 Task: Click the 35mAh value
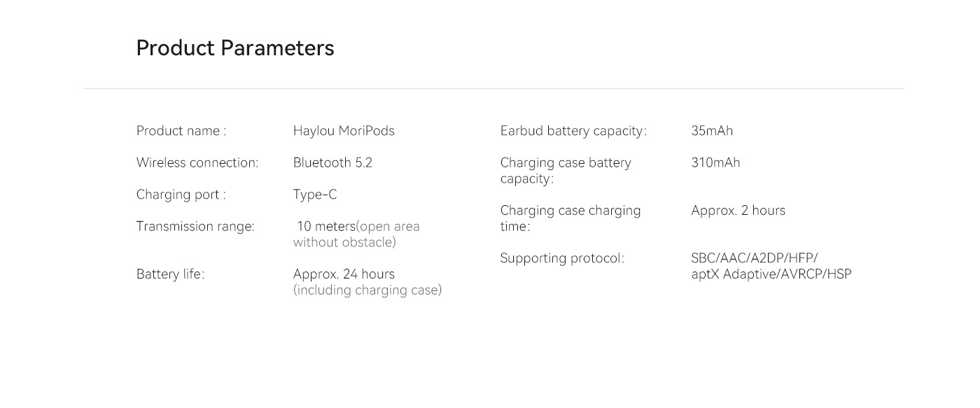click(712, 131)
